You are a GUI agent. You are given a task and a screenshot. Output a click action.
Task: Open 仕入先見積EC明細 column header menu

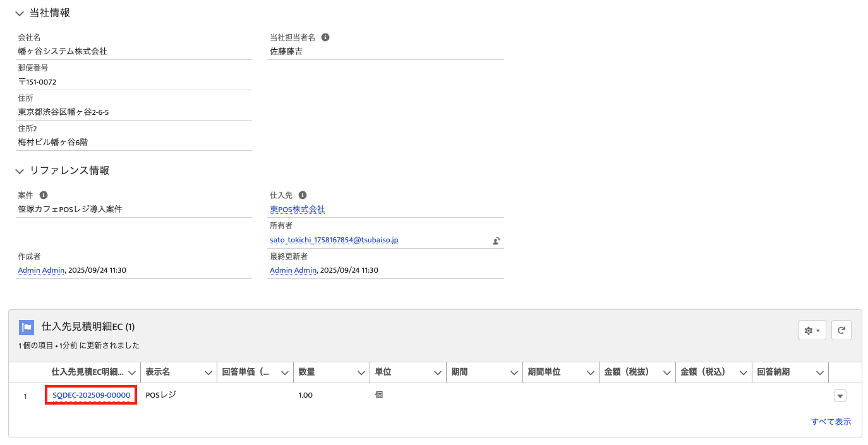[x=131, y=373]
